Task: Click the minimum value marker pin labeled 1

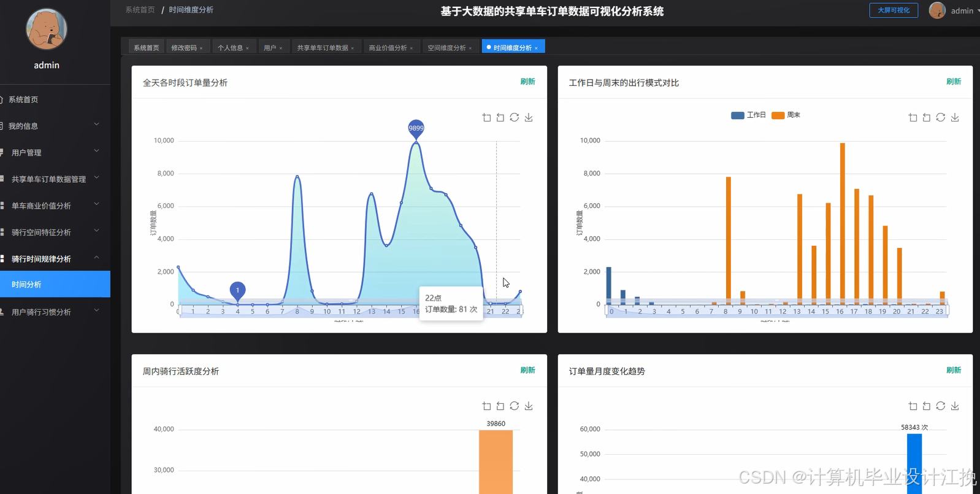Action: pyautogui.click(x=237, y=291)
